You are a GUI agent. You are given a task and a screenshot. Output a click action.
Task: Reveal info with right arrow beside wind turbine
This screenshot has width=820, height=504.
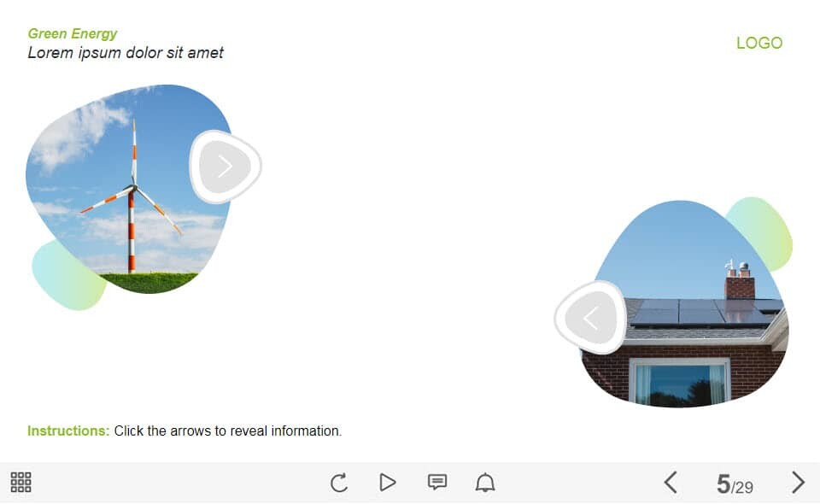(x=225, y=167)
